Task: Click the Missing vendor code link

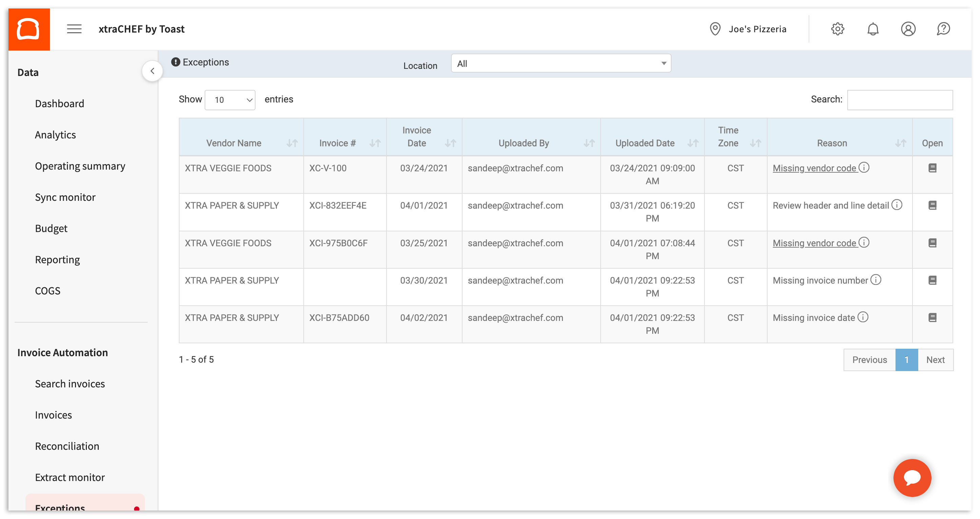Action: 814,168
